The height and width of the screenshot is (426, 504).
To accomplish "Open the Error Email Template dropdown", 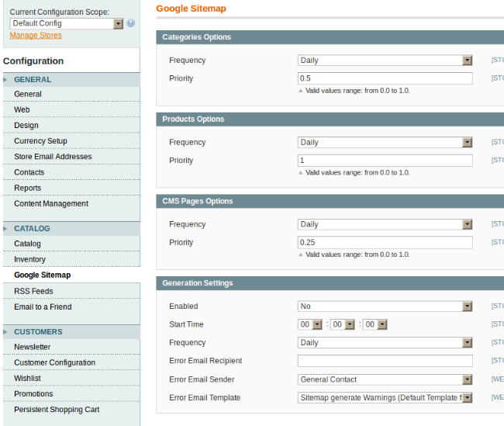I will (x=385, y=398).
